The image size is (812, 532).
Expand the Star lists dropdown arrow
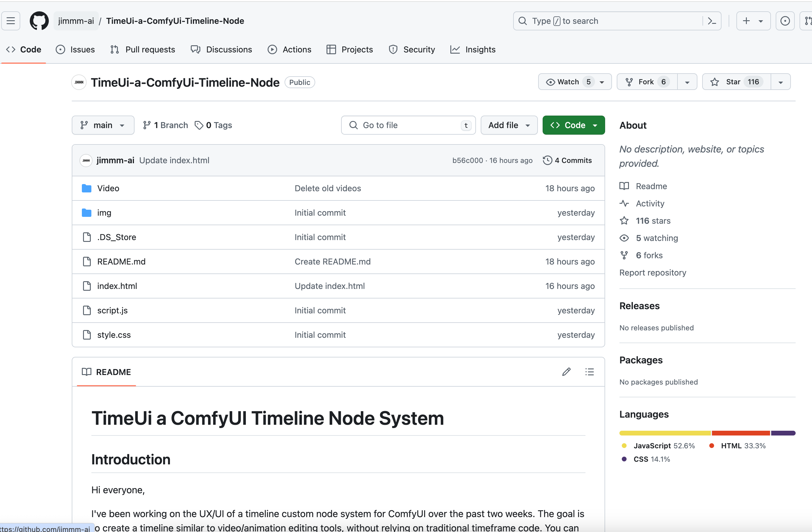coord(781,82)
